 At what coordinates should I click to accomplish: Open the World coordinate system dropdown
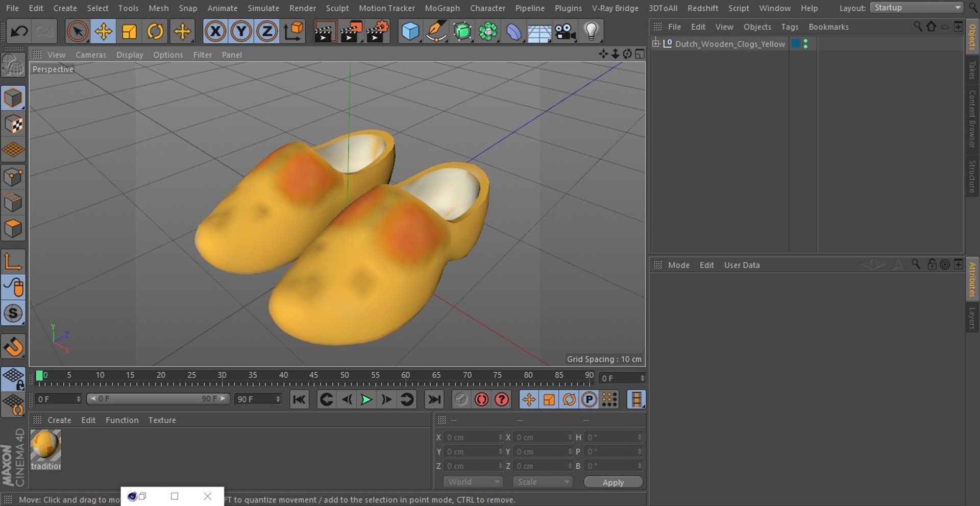click(473, 482)
